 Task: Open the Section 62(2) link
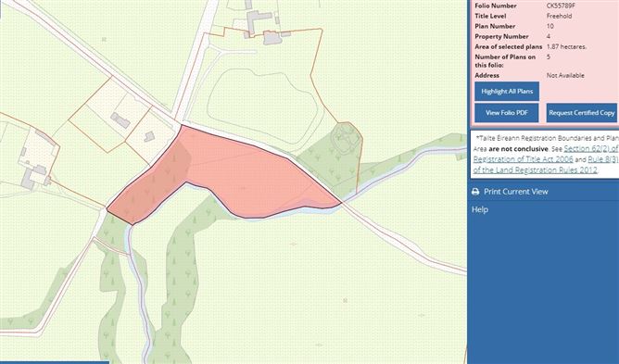pyautogui.click(x=591, y=149)
